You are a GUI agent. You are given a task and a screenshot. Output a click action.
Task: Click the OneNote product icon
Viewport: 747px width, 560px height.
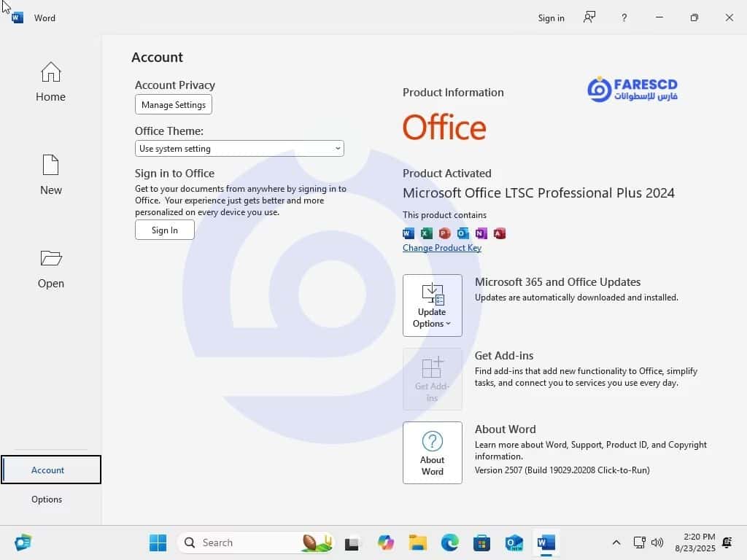point(481,233)
